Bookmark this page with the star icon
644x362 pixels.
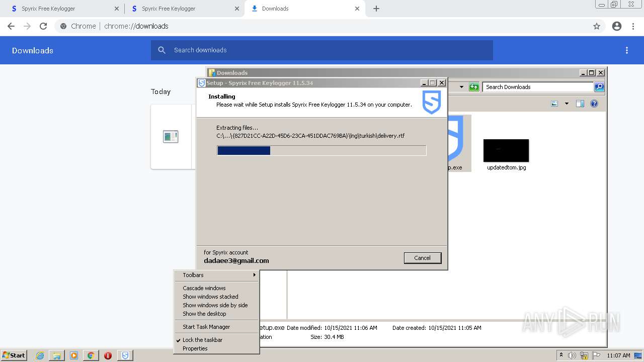pos(597,26)
